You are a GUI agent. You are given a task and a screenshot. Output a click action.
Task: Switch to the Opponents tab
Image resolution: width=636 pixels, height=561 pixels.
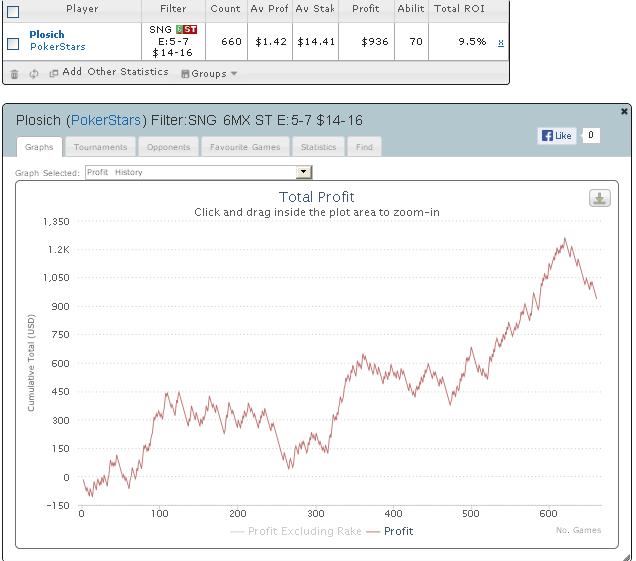[168, 147]
